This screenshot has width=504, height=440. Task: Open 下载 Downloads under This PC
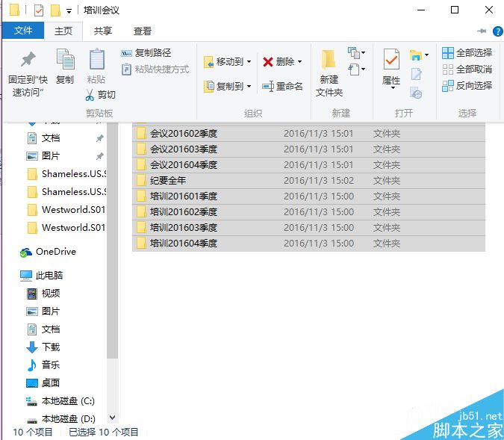click(43, 347)
